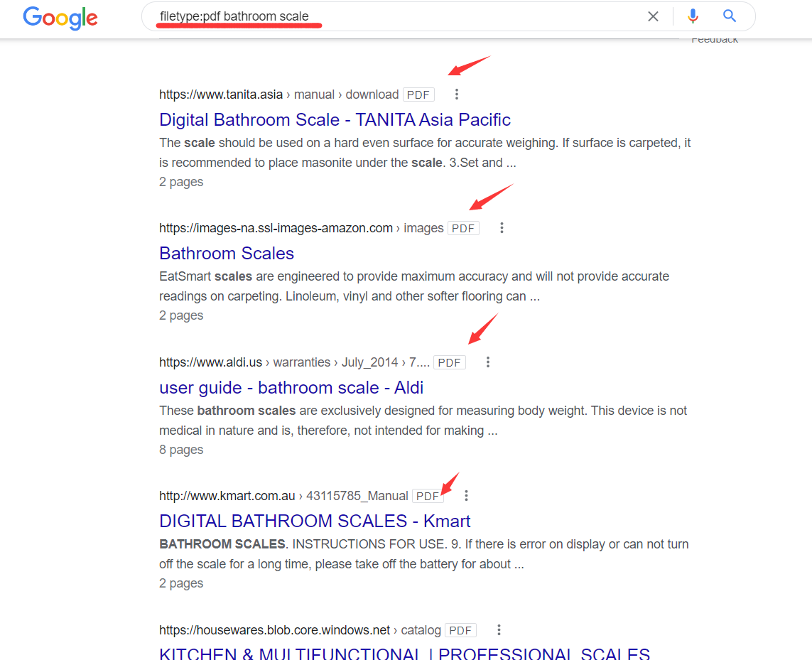Click the tanita.asia URL breadcrumb
Viewport: 812px width, 660px height.
coord(278,94)
